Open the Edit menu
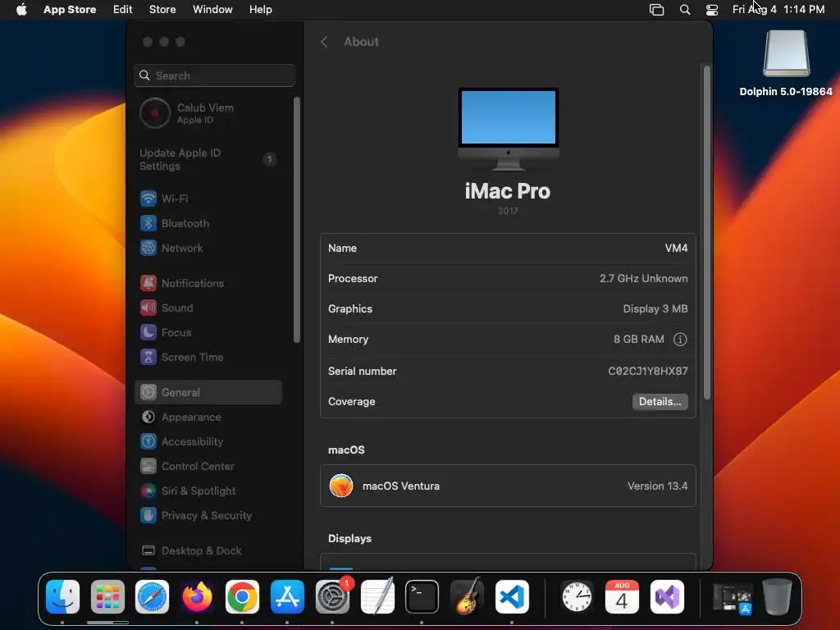Screen dimensions: 840x630 click(x=123, y=10)
